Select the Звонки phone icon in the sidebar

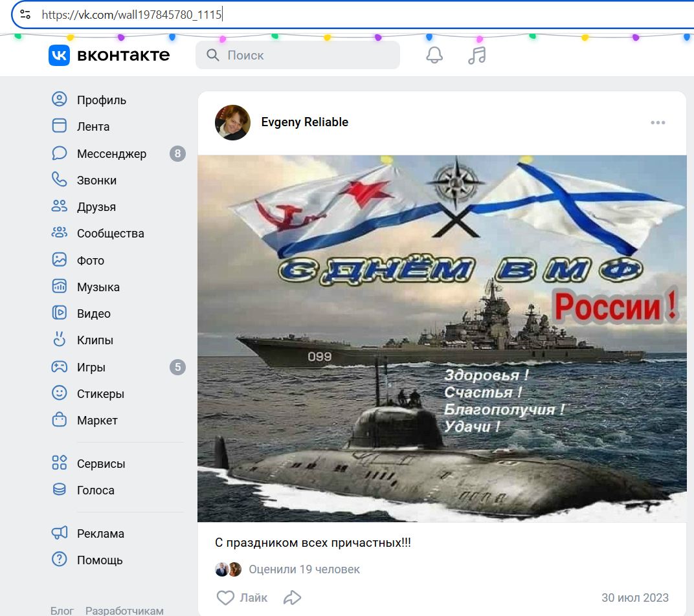(x=59, y=180)
